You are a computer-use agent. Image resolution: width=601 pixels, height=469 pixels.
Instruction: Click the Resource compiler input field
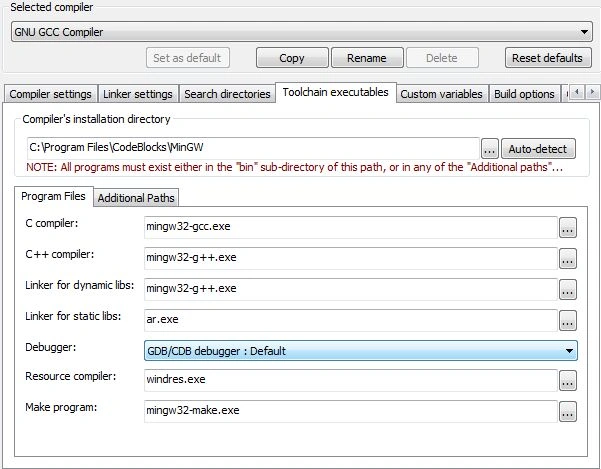351,380
